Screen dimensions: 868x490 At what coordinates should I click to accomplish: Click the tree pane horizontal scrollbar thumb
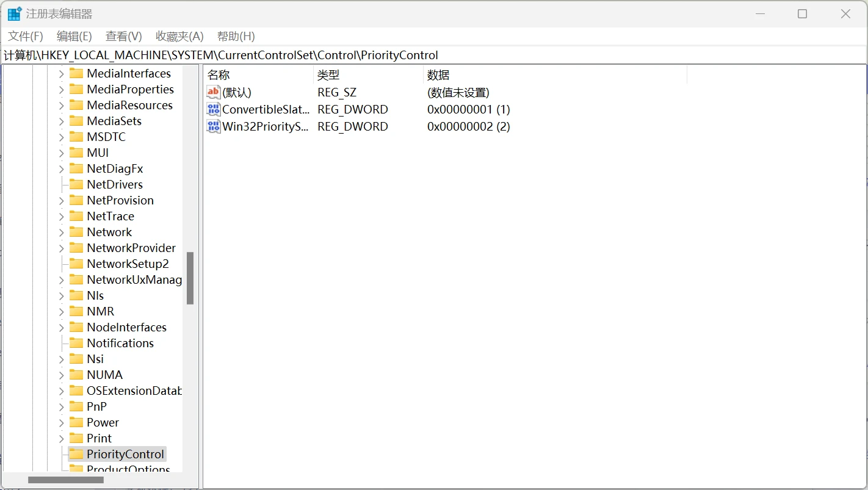click(66, 480)
